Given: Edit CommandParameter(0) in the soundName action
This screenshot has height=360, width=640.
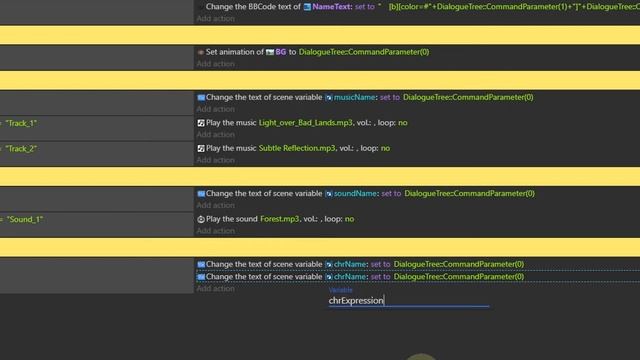Looking at the screenshot, I should (469, 194).
